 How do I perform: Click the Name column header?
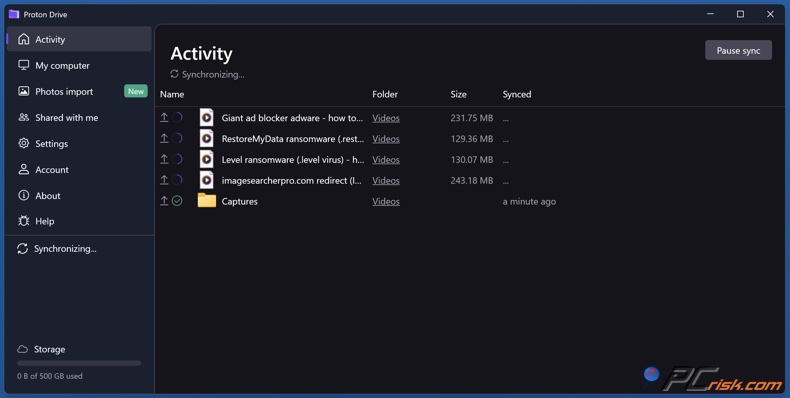pyautogui.click(x=172, y=94)
